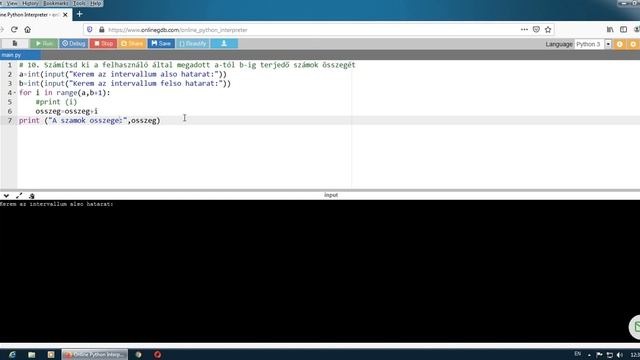This screenshot has width=640, height=360.
Task: Open the browser Library icon
Action: pos(610,29)
